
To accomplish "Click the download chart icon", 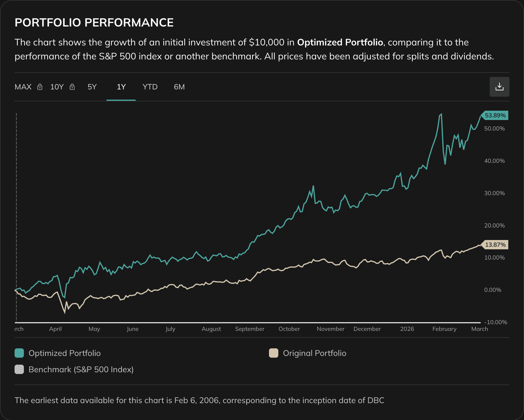I will click(499, 87).
